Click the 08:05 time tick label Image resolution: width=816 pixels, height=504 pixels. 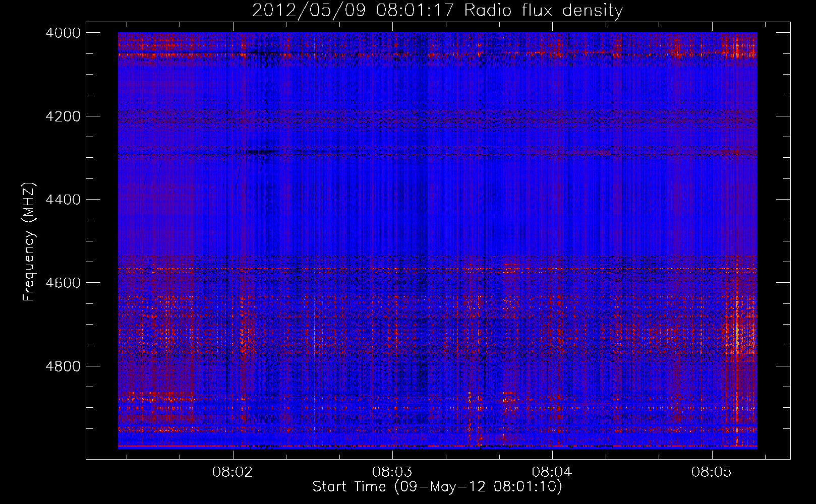(712, 472)
